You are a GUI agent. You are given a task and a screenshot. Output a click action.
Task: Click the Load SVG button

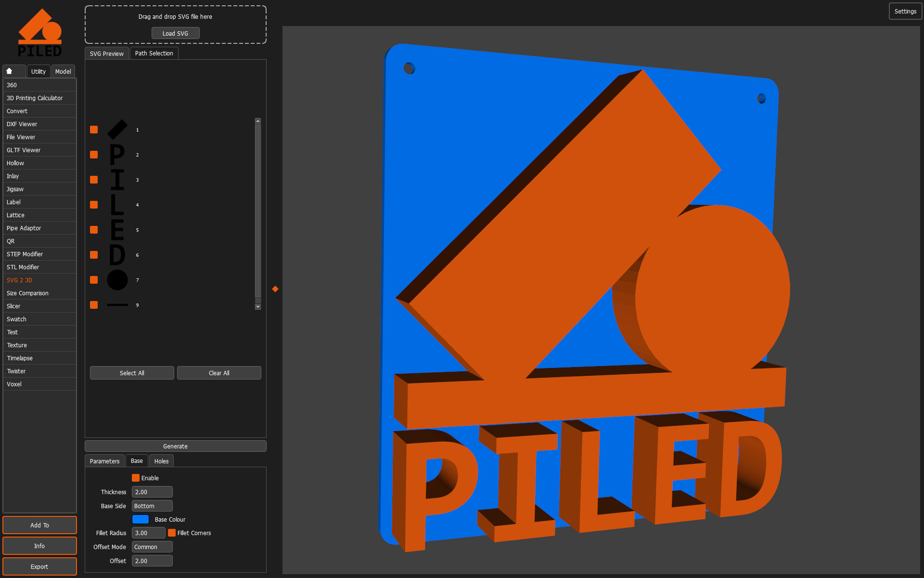click(x=175, y=33)
